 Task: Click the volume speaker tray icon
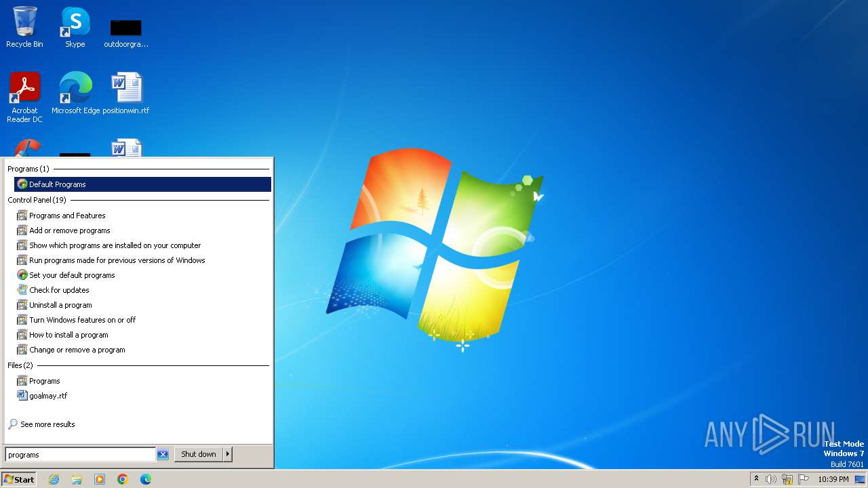click(x=771, y=479)
